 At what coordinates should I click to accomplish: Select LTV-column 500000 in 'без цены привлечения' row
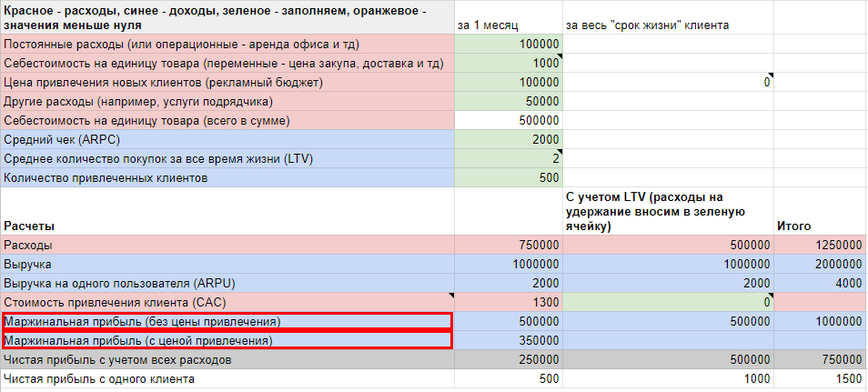[668, 321]
